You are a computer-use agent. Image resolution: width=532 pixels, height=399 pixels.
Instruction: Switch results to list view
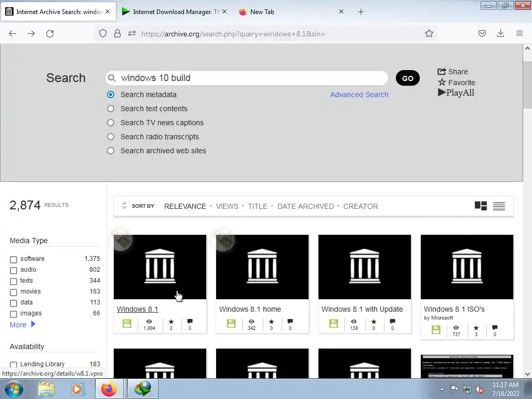coord(499,206)
